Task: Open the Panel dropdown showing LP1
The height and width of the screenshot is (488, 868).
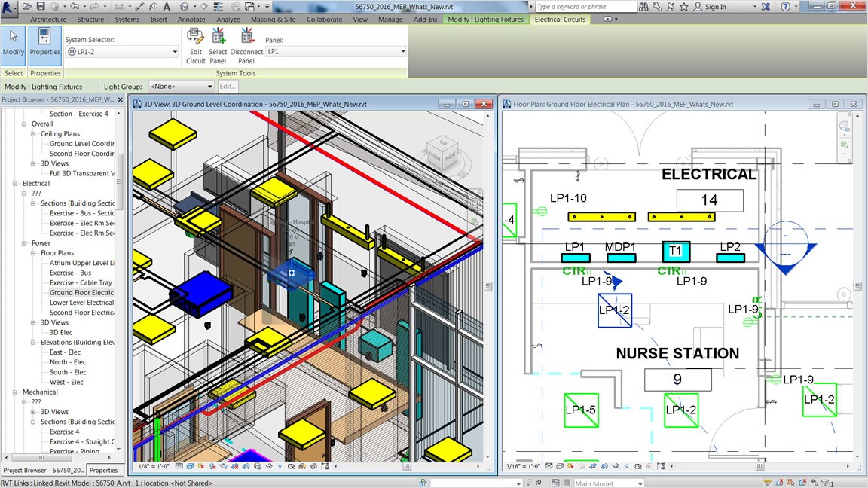Action: point(336,51)
